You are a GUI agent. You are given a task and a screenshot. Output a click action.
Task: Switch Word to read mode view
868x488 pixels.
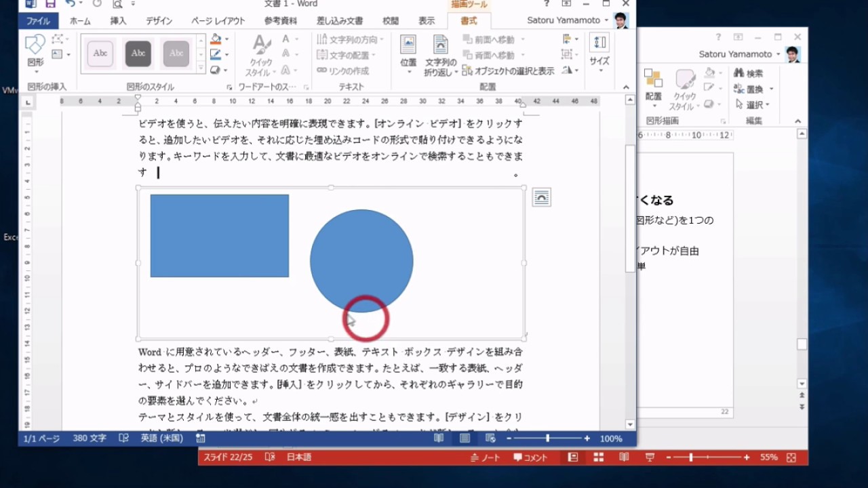[439, 439]
